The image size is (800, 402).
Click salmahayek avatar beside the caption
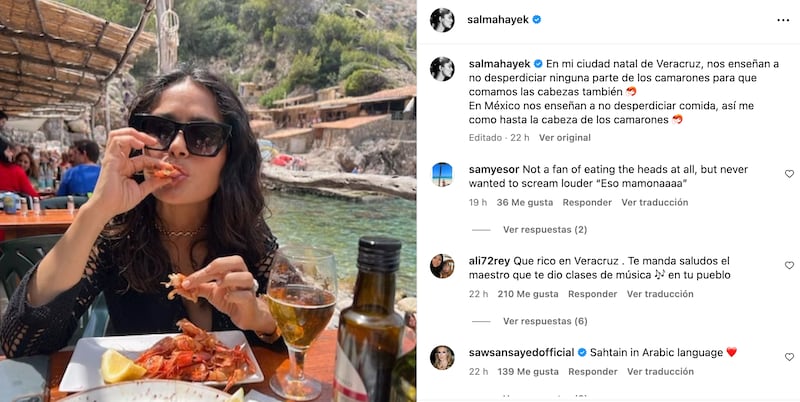[x=442, y=69]
